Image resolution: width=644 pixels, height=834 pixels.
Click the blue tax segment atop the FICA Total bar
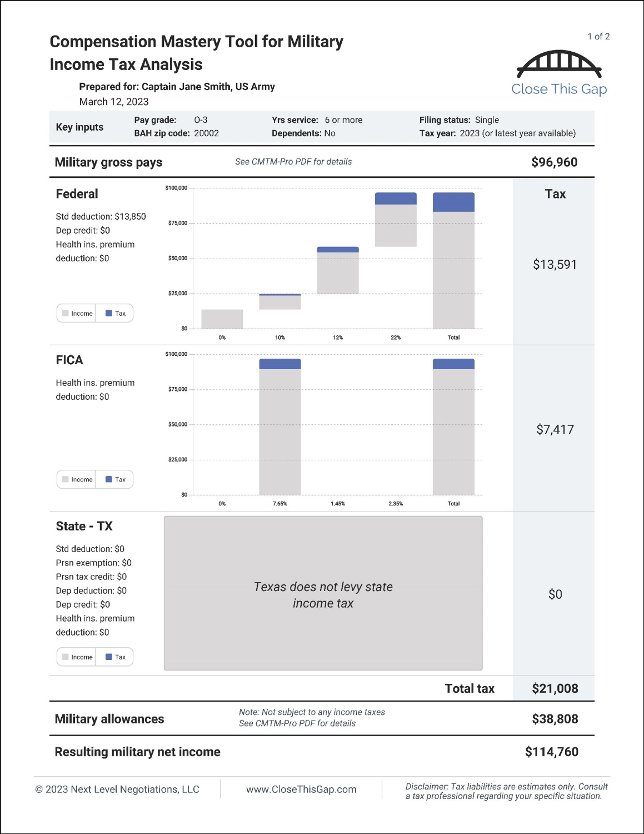pos(453,364)
